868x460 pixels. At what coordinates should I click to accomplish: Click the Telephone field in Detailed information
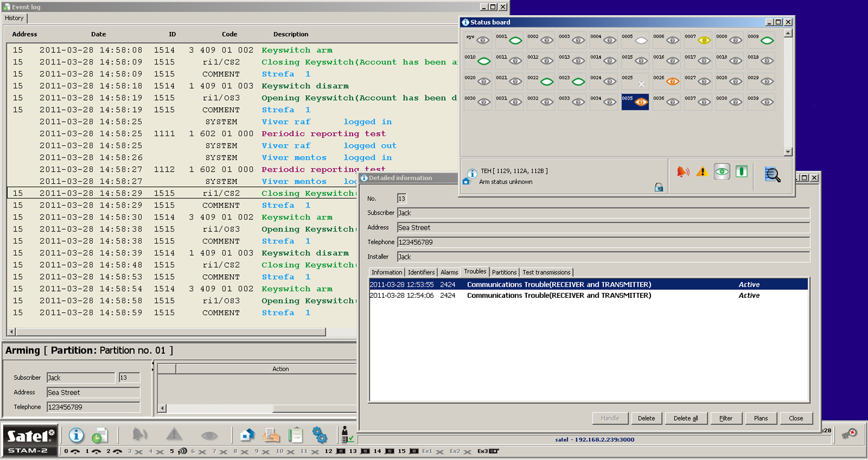pos(603,242)
